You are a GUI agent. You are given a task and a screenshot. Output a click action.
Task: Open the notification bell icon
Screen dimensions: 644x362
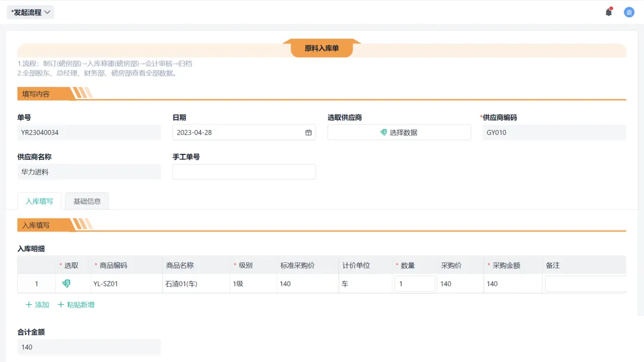(608, 12)
